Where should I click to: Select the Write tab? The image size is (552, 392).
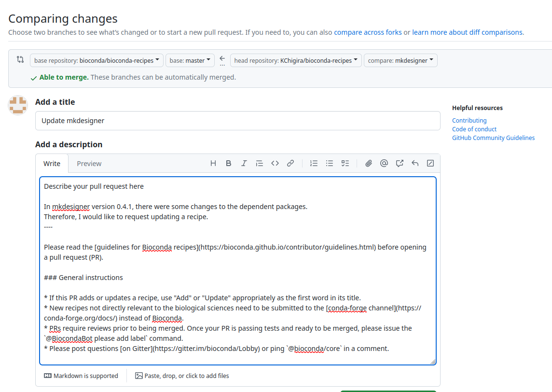pos(52,163)
